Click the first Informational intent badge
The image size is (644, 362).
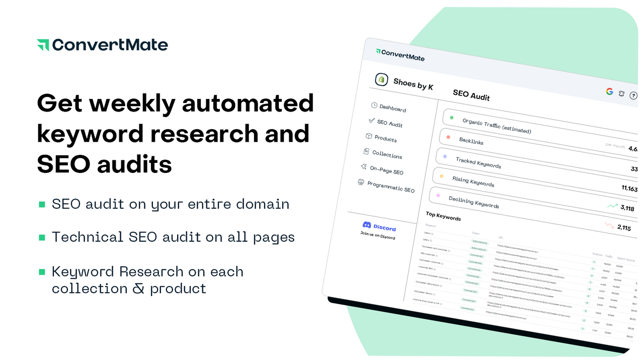point(480,242)
